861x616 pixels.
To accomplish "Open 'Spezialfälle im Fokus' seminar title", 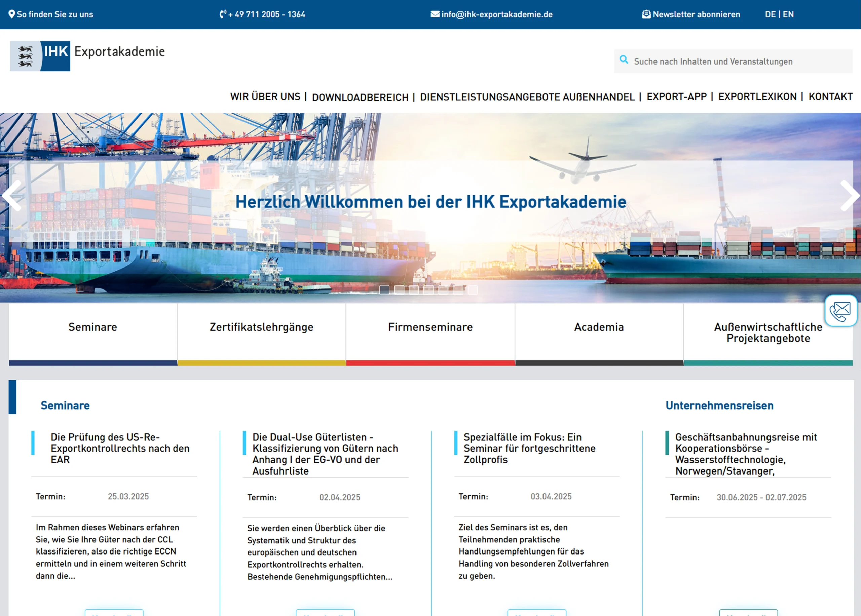I will point(530,448).
